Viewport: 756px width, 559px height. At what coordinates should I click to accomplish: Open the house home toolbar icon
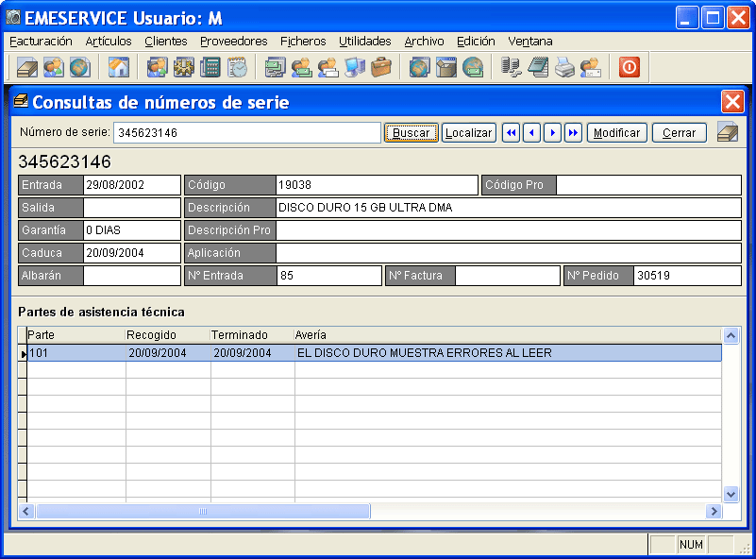click(x=119, y=67)
